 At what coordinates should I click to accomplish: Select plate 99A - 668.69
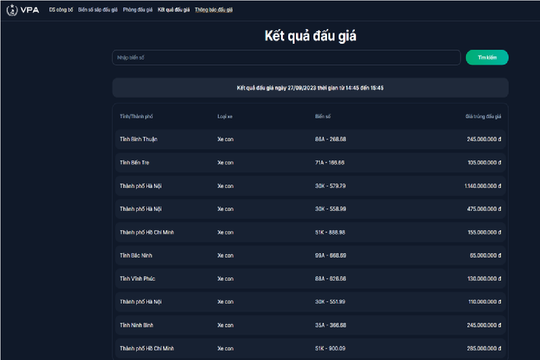click(331, 256)
